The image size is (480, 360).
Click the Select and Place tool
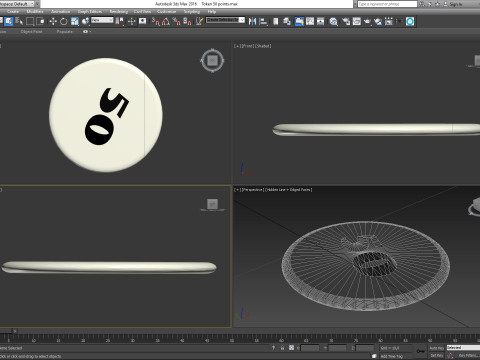[85, 22]
